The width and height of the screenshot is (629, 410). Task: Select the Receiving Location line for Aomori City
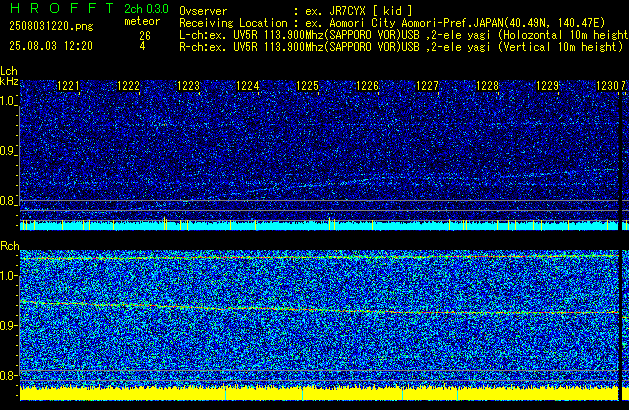coord(392,23)
